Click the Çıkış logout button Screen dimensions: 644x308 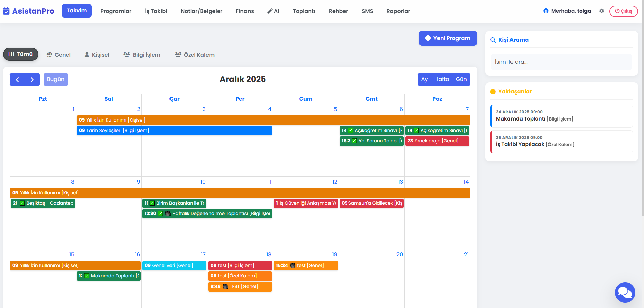(623, 11)
